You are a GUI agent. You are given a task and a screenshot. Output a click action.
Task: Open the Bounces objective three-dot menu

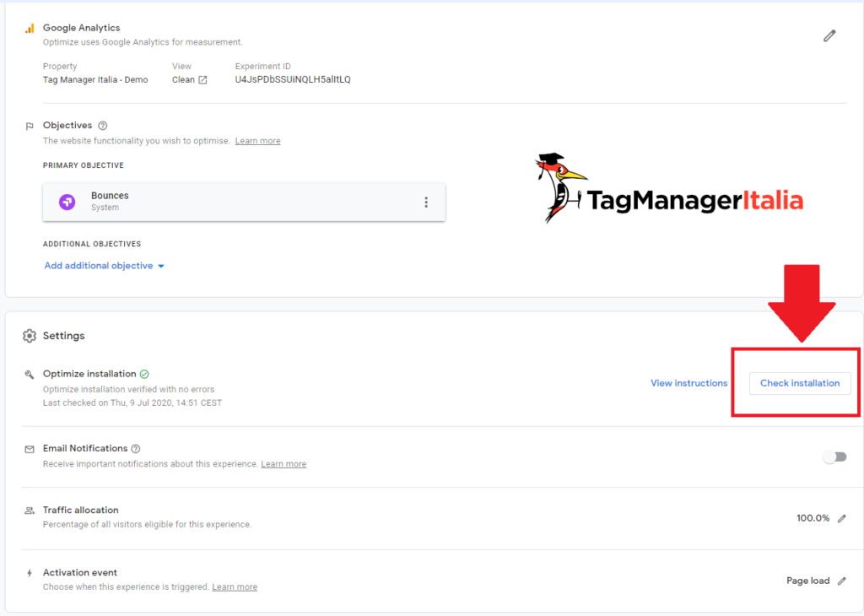pyautogui.click(x=426, y=203)
